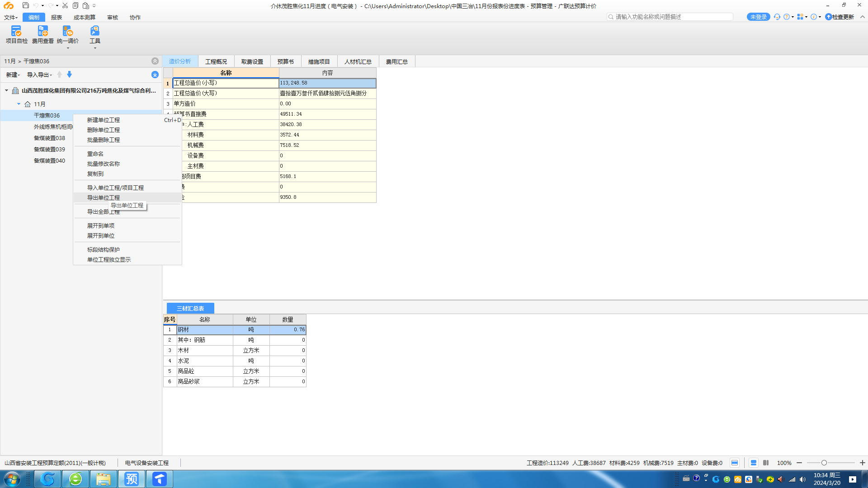The width and height of the screenshot is (868, 488).
Task: Click the function search input field
Action: 670,17
